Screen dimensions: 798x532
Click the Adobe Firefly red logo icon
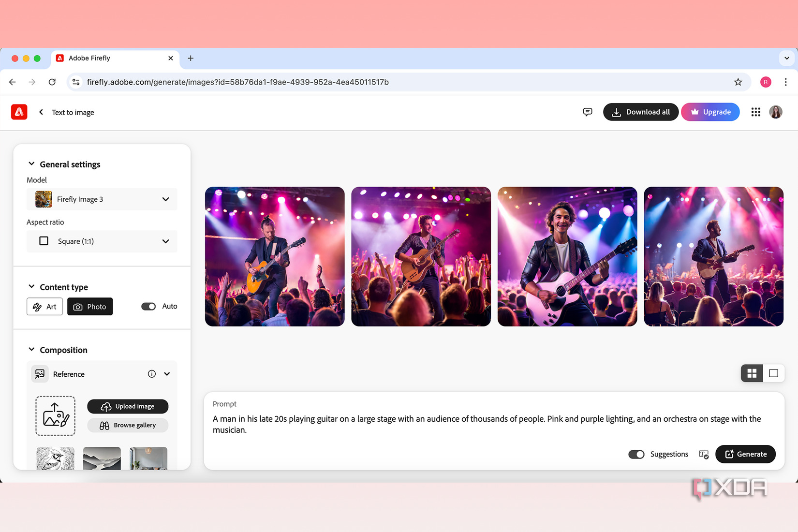19,112
